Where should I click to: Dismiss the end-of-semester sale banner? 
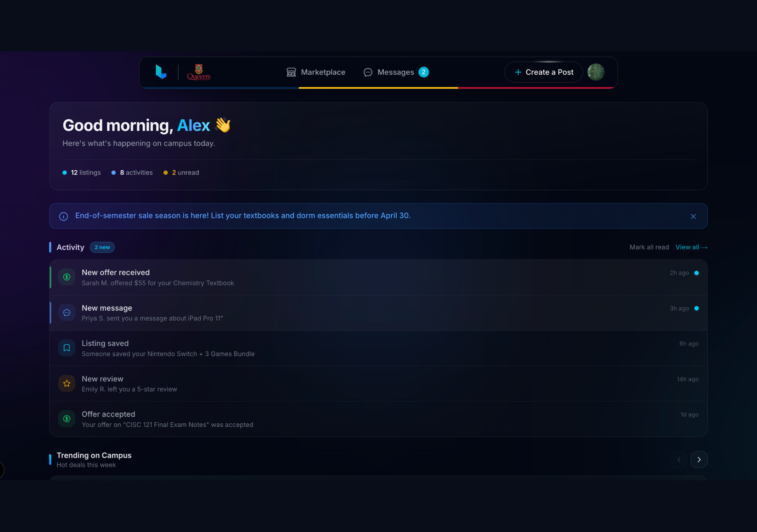click(693, 216)
